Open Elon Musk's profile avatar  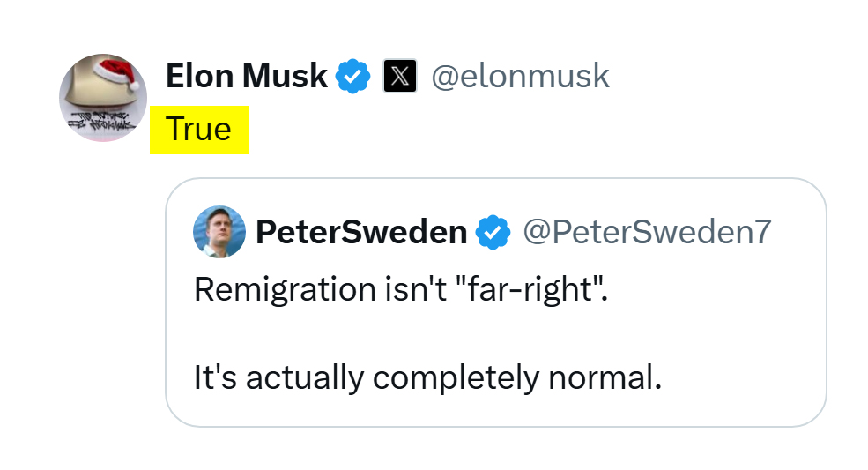point(103,98)
